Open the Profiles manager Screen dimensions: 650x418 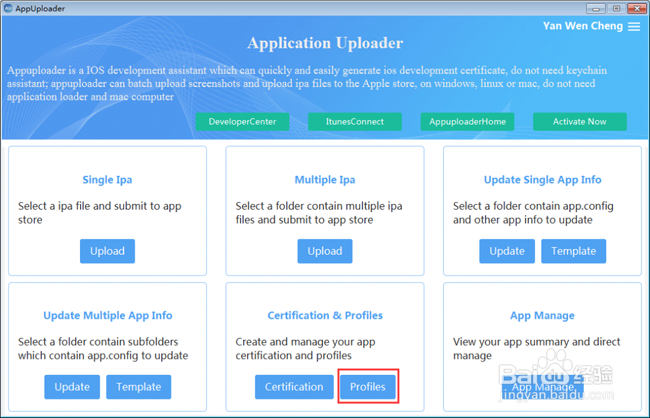[368, 387]
